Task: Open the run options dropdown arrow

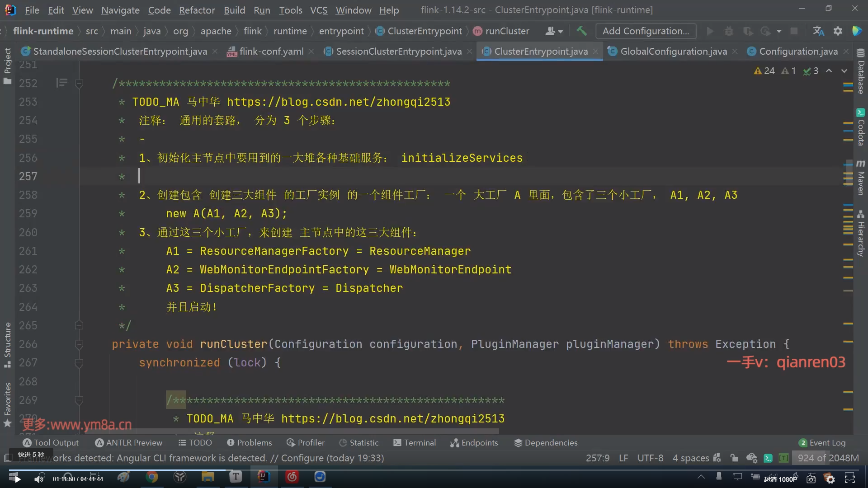Action: 779,31
